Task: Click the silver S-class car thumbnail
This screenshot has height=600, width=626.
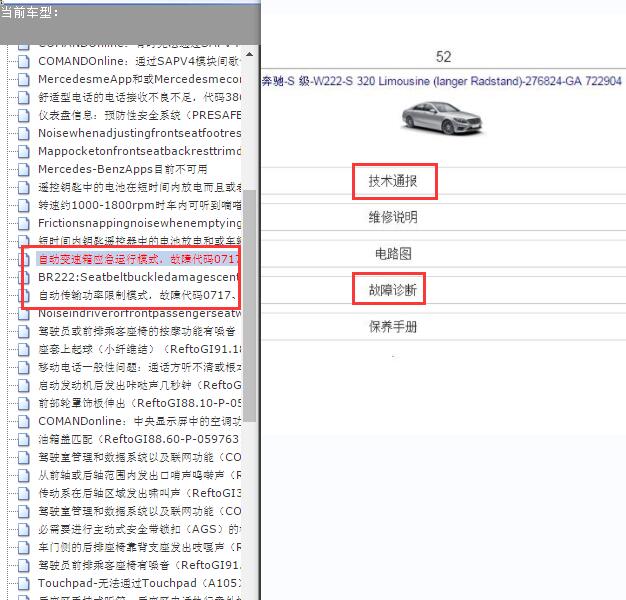Action: coord(442,118)
